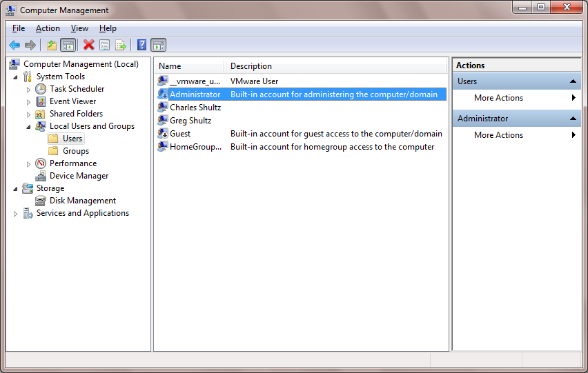The image size is (588, 373).
Task: Expand the Event Viewer node
Action: 28,102
